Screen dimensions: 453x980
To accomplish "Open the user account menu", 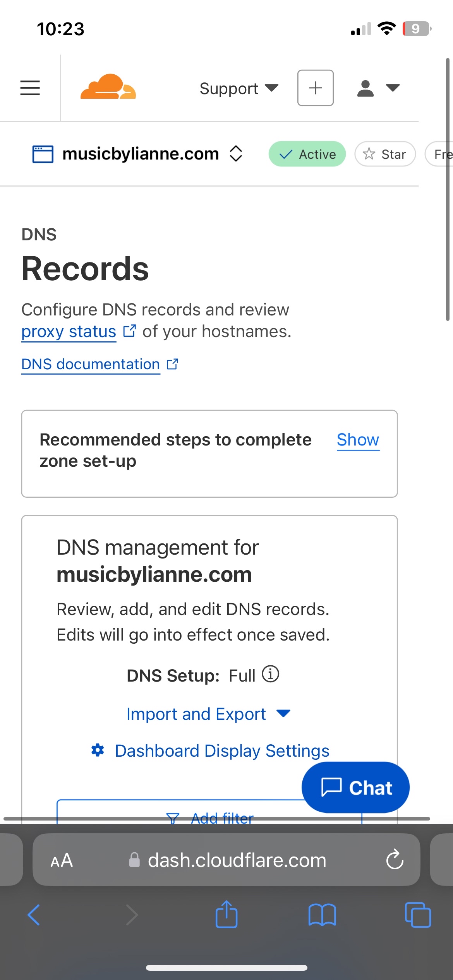I will (x=377, y=88).
